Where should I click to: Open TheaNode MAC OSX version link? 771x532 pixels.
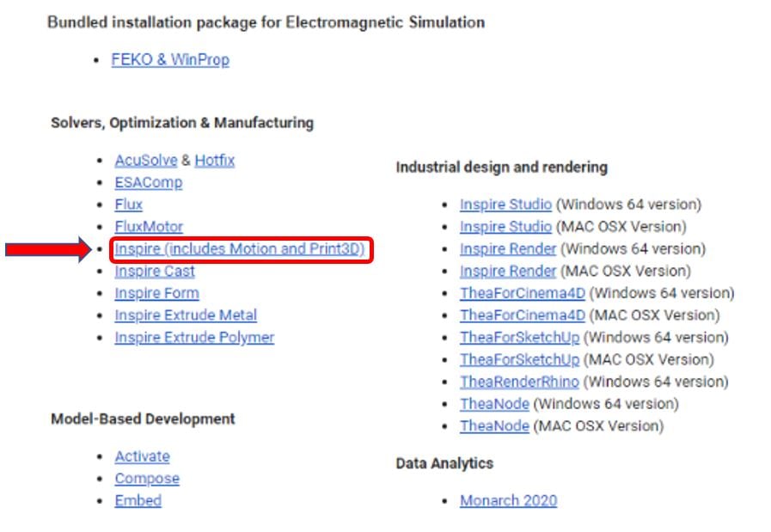coord(494,425)
